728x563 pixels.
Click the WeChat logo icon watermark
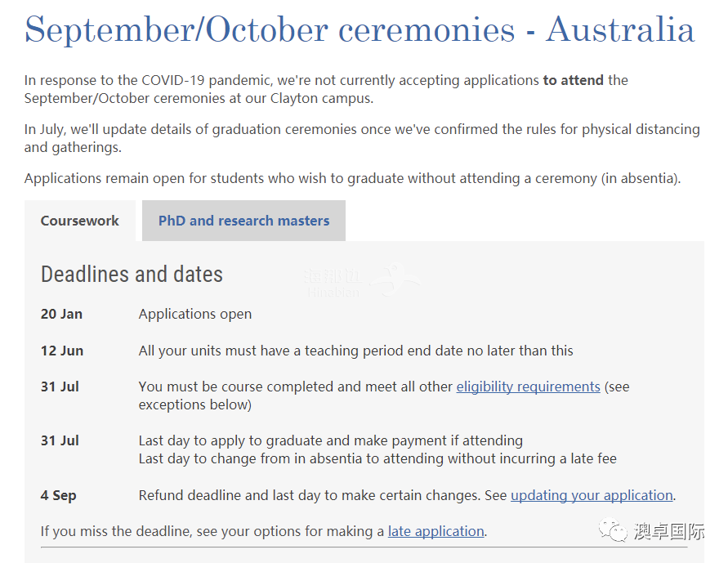[x=613, y=529]
